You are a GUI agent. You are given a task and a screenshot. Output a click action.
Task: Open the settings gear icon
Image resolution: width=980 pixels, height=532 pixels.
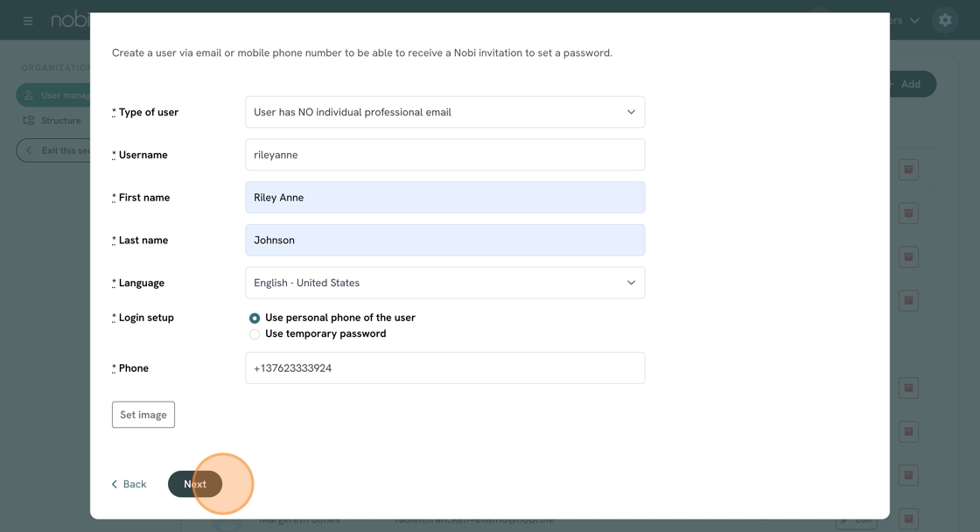click(x=945, y=20)
